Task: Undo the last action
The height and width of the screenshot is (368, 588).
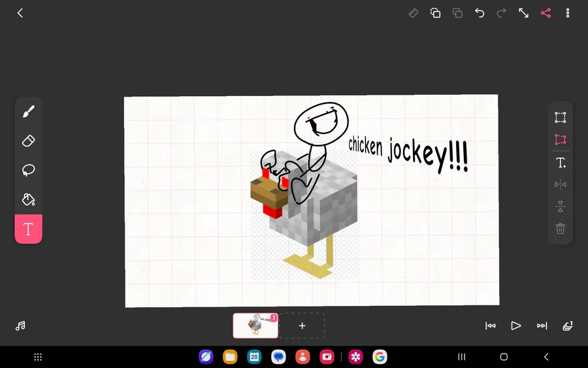Action: (x=480, y=13)
